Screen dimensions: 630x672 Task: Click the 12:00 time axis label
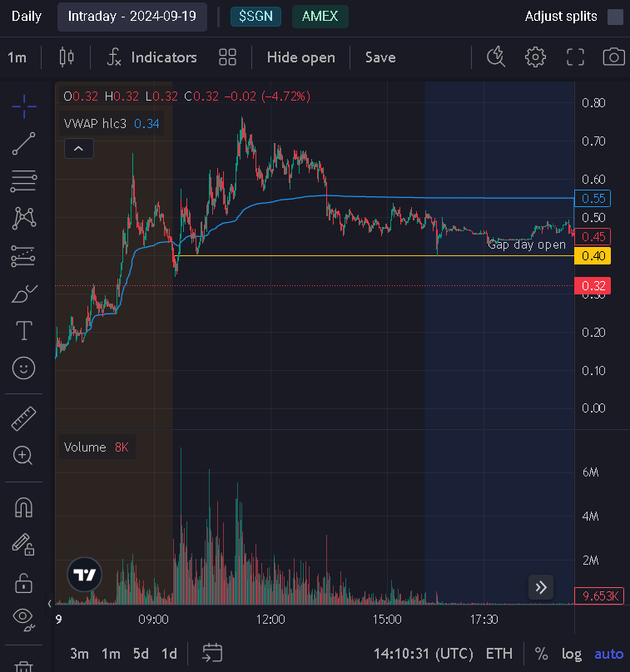[270, 620]
